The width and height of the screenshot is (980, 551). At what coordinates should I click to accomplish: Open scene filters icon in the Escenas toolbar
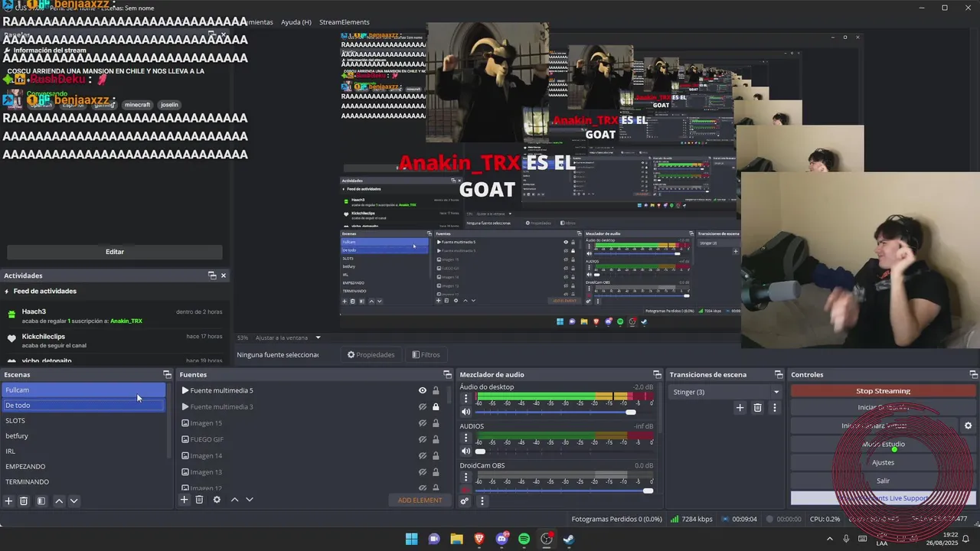pyautogui.click(x=41, y=500)
